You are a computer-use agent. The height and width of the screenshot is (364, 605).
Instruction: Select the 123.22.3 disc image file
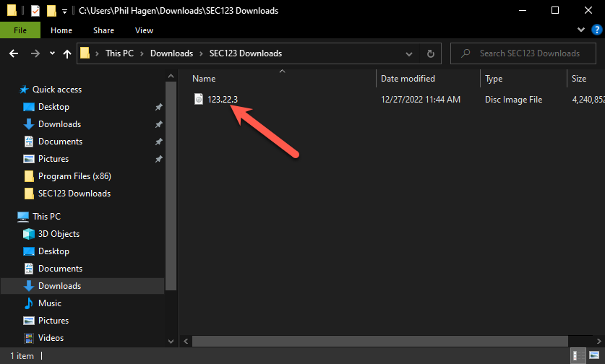(223, 100)
